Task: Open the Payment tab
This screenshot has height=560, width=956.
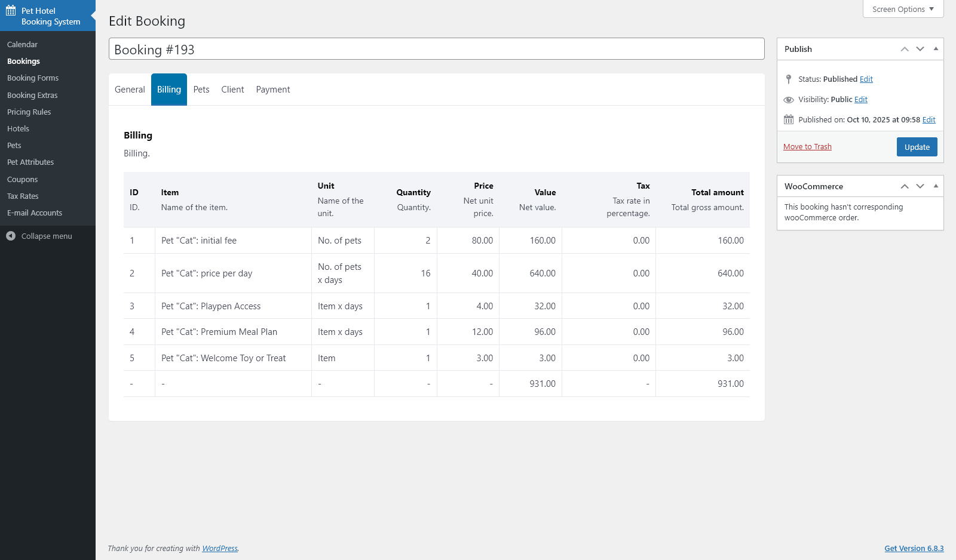Action: tap(273, 90)
